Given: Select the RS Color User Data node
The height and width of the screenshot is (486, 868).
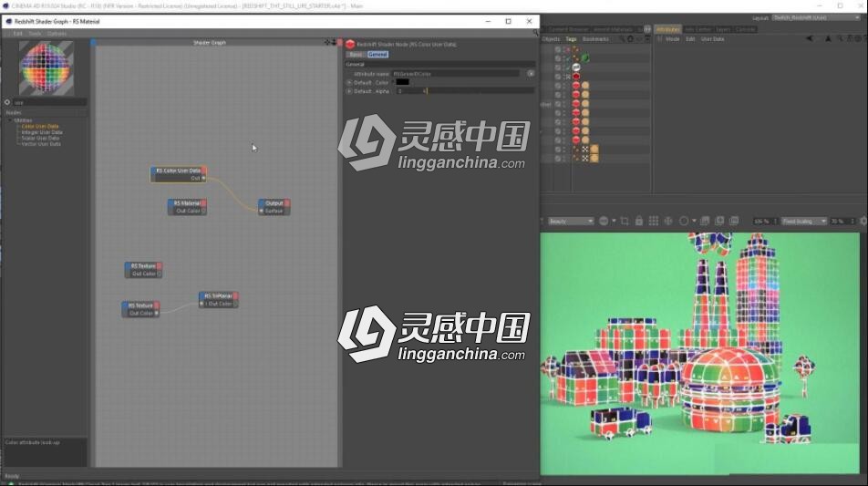Looking at the screenshot, I should tap(179, 174).
